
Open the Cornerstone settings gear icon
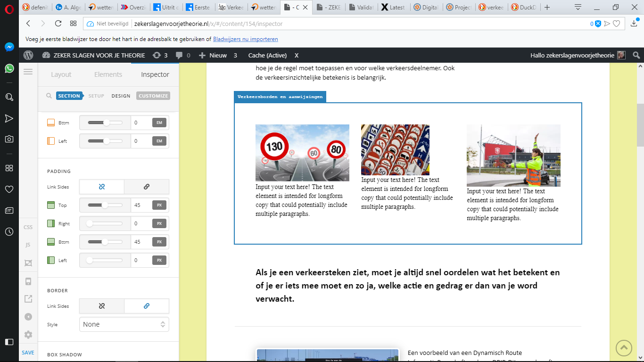click(x=28, y=335)
